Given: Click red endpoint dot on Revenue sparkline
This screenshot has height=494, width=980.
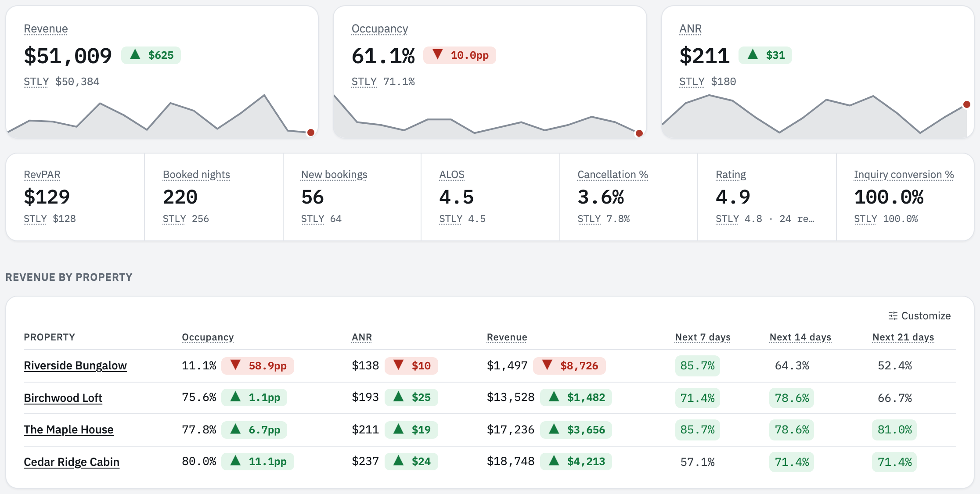Looking at the screenshot, I should click(x=310, y=132).
